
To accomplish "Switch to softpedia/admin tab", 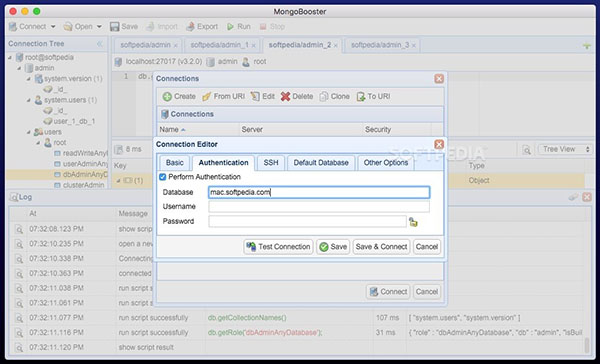I will pos(145,45).
